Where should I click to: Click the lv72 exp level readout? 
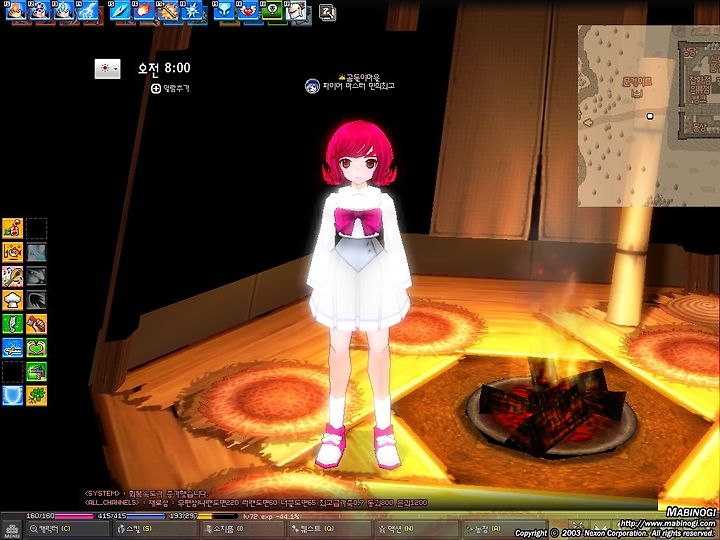[x=271, y=516]
